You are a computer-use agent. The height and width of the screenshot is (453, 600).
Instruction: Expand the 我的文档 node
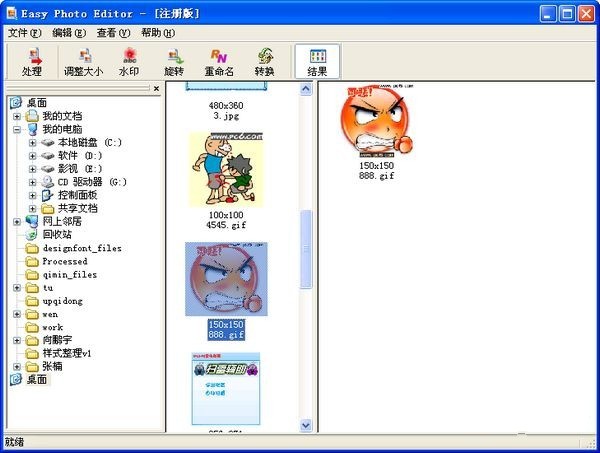(17, 116)
